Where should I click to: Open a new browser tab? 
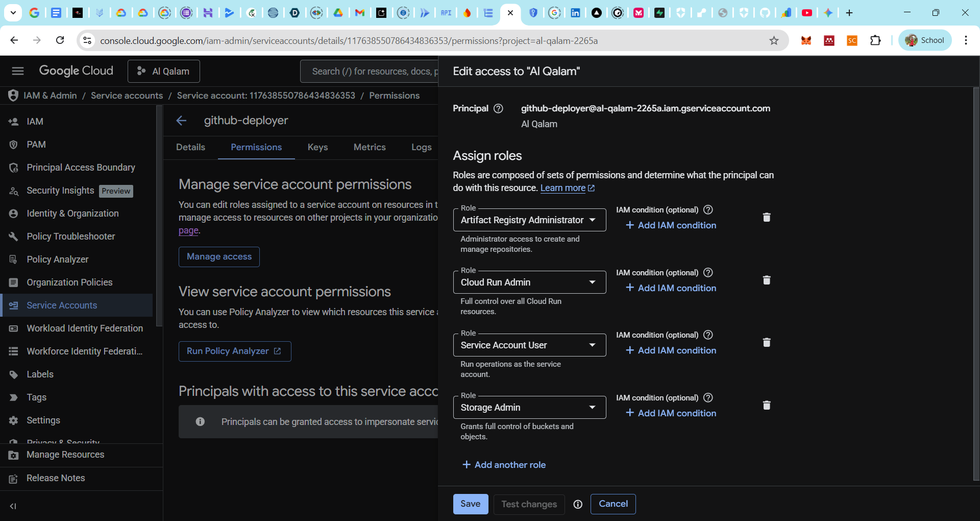[x=849, y=13]
